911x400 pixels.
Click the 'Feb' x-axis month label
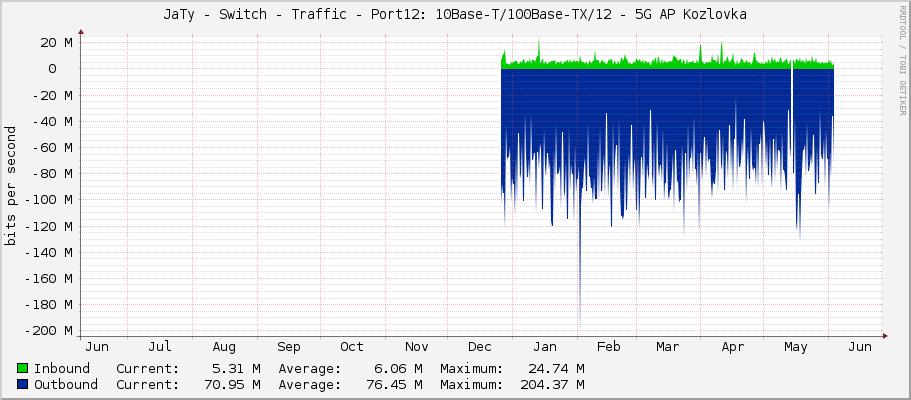(x=608, y=347)
